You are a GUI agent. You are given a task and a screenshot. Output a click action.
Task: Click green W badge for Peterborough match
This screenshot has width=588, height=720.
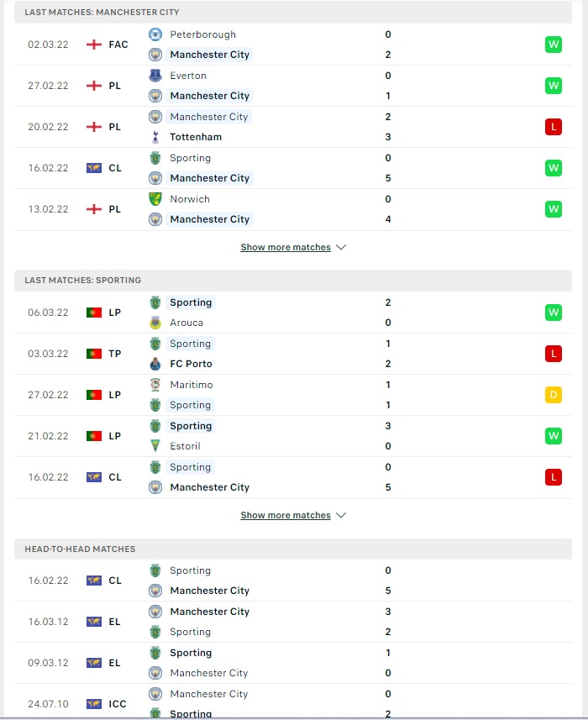553,45
